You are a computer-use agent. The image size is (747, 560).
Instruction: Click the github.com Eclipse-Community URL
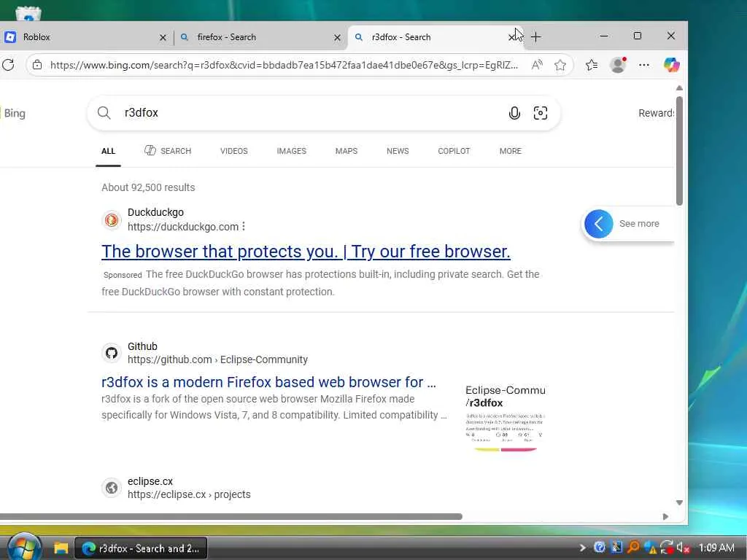217,359
